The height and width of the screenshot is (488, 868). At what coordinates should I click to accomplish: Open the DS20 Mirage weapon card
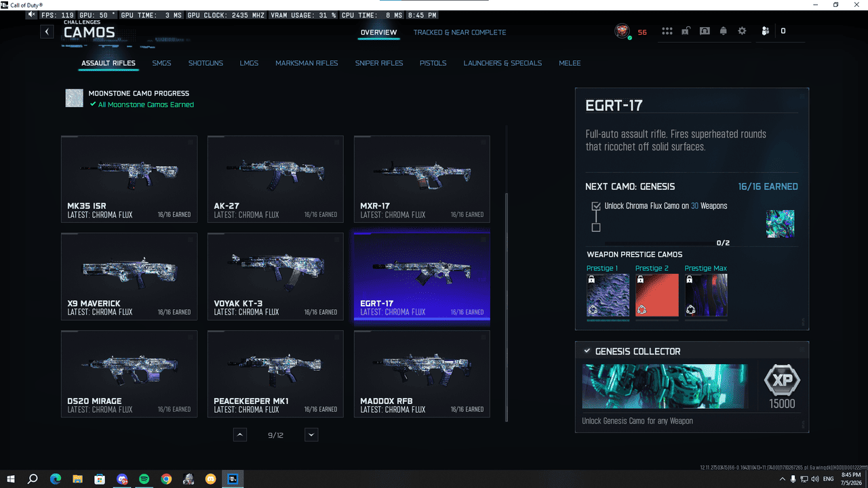coord(129,374)
